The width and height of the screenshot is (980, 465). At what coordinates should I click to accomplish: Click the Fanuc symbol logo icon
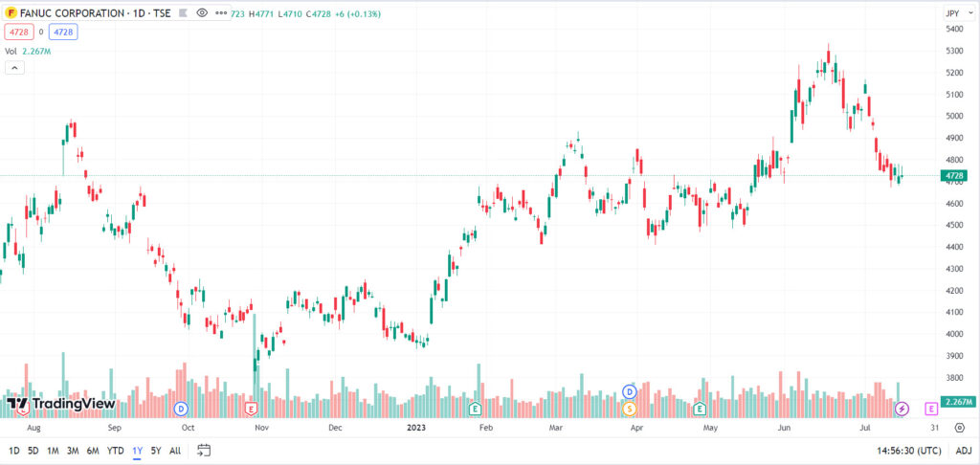(x=11, y=12)
